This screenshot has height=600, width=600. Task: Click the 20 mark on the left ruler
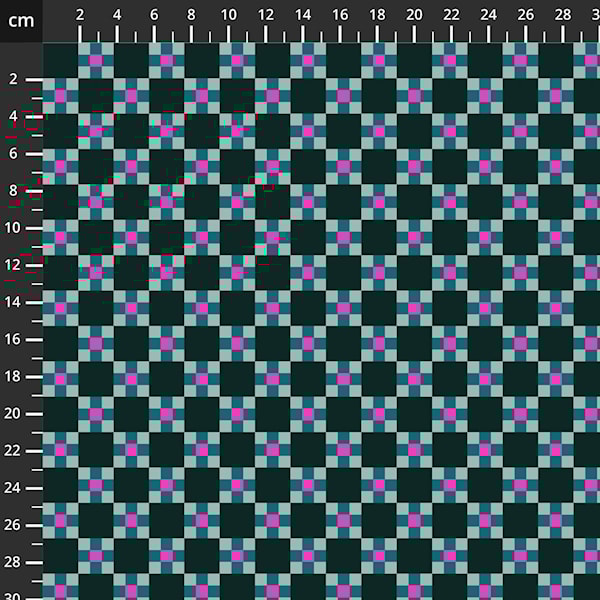click(x=14, y=413)
